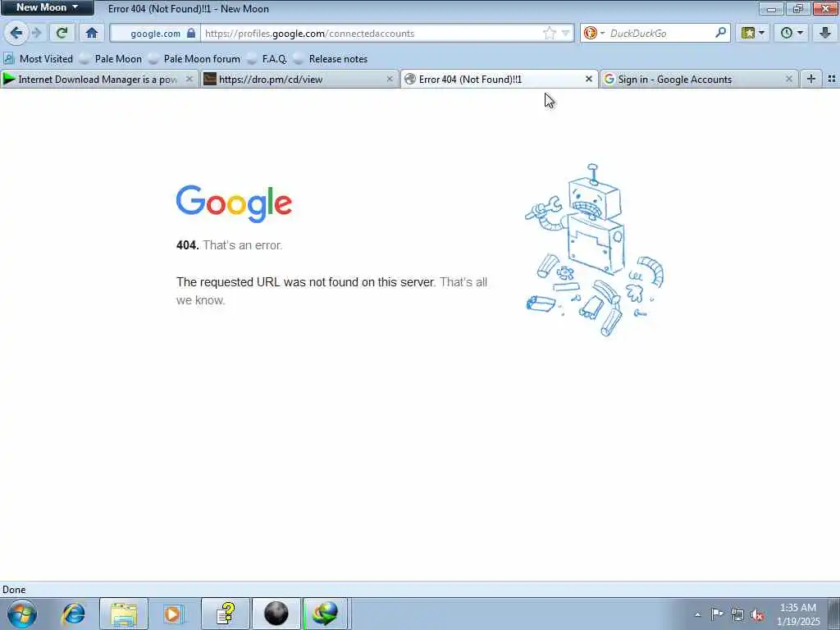Image resolution: width=840 pixels, height=630 pixels.
Task: Go back with the Back arrow button
Action: [x=16, y=33]
